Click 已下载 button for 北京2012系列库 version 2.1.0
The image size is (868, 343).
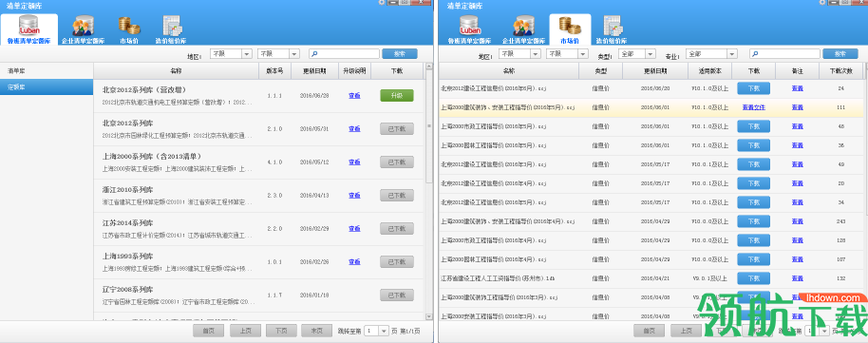pos(397,128)
